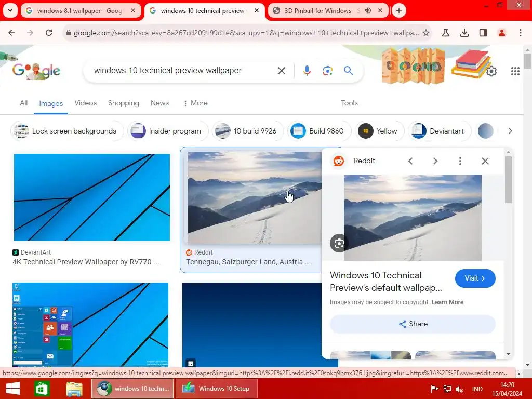The height and width of the screenshot is (399, 532).
Task: Open Chrome Labs flask icon
Action: [x=446, y=33]
